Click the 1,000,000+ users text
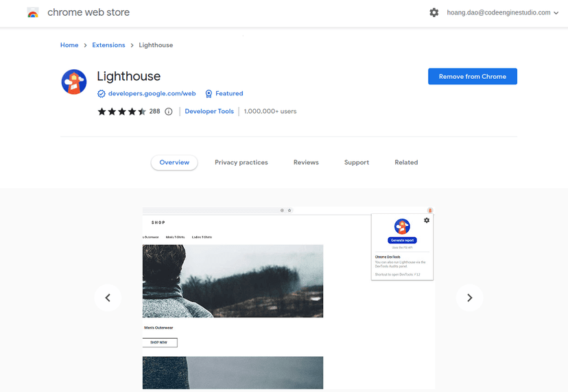Viewport: 568px width, 392px height. coord(270,112)
